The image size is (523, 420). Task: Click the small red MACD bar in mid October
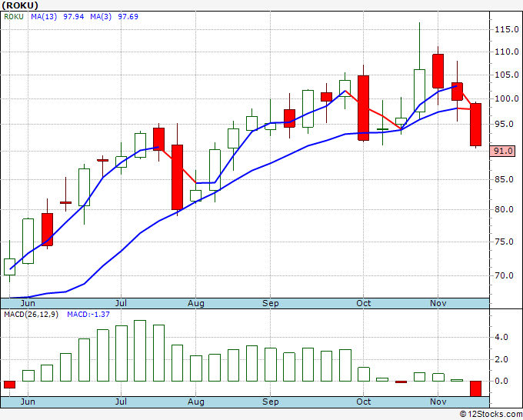(401, 382)
